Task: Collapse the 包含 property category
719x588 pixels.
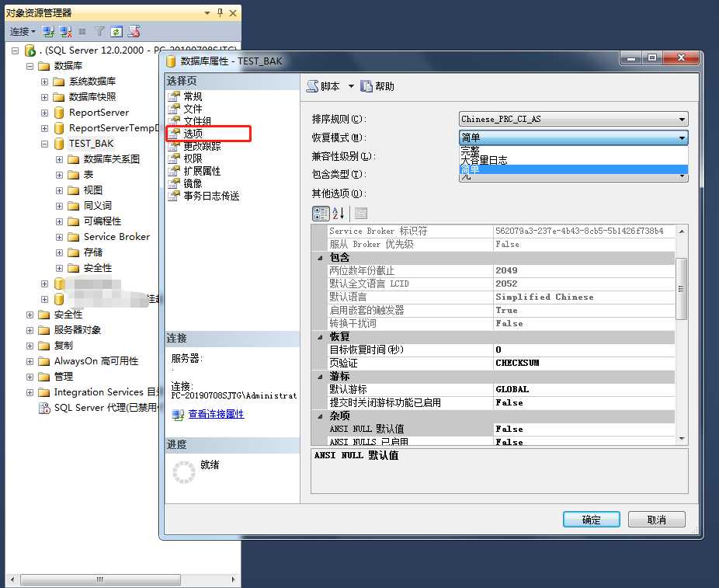Action: point(320,258)
